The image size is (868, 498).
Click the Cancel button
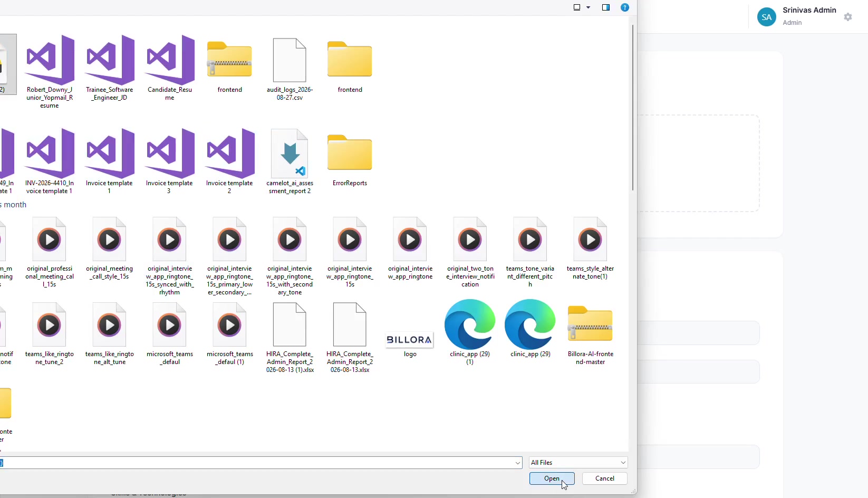605,478
